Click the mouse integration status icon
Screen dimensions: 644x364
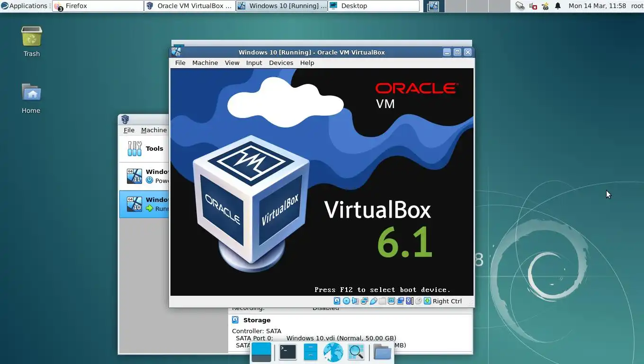[418, 301]
